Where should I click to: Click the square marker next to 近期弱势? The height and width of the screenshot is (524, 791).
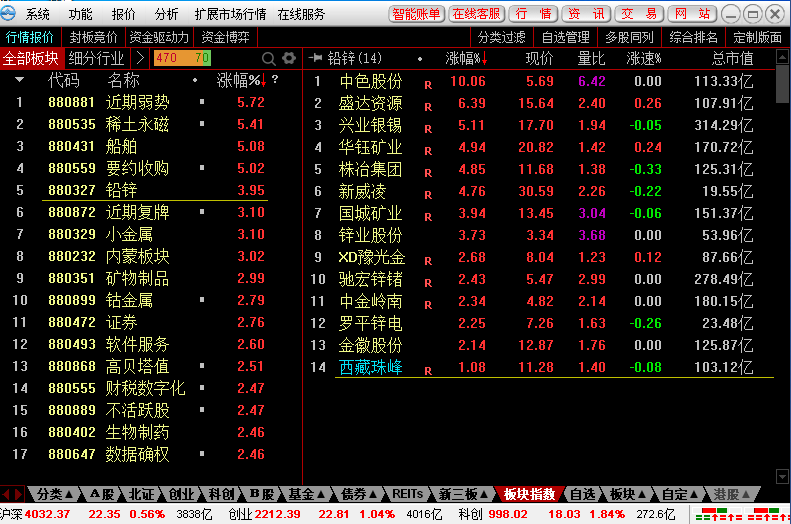pos(202,102)
